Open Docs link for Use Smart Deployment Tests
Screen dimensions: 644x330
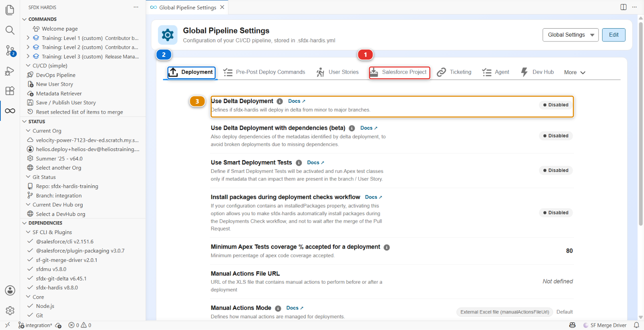point(316,162)
